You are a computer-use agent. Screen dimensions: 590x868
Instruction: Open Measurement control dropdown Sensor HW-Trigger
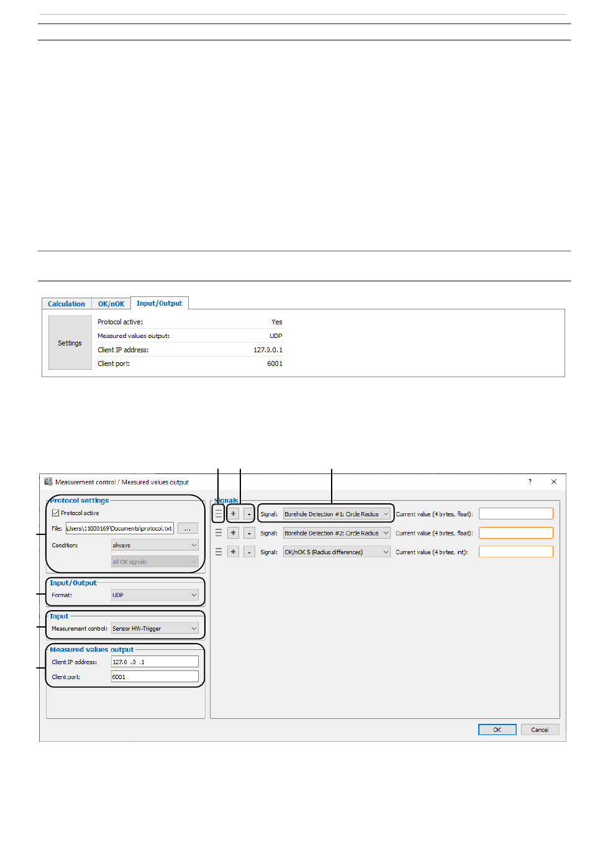(x=155, y=629)
